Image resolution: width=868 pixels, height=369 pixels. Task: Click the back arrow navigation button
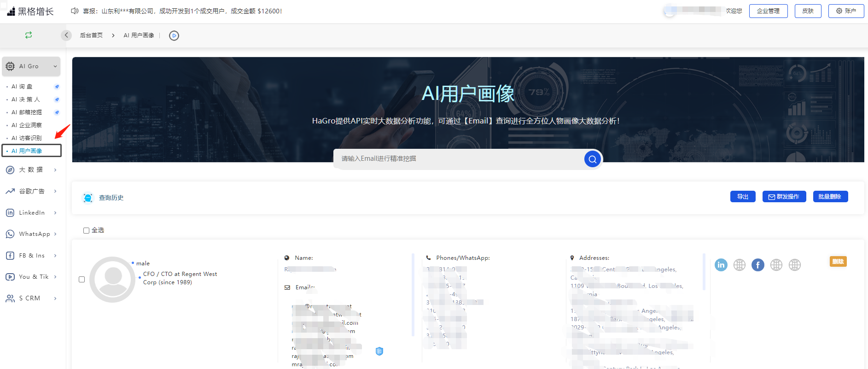(66, 35)
